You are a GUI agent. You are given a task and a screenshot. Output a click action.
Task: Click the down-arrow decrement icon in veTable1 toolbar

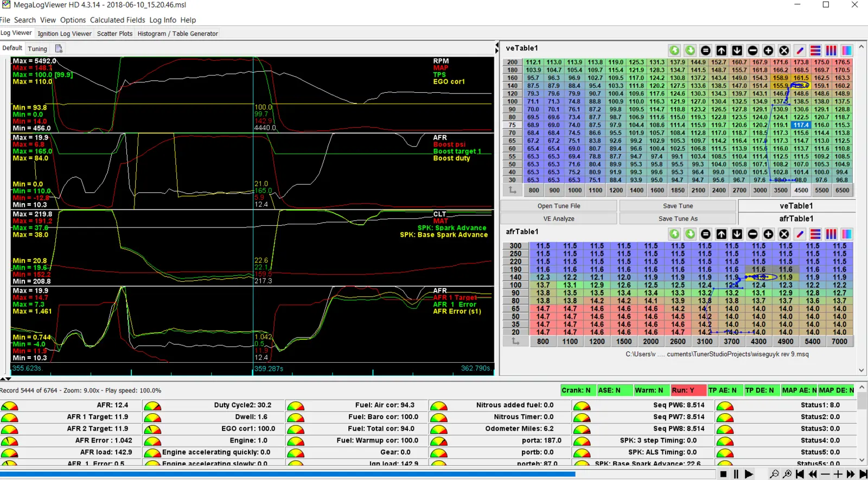click(x=737, y=50)
